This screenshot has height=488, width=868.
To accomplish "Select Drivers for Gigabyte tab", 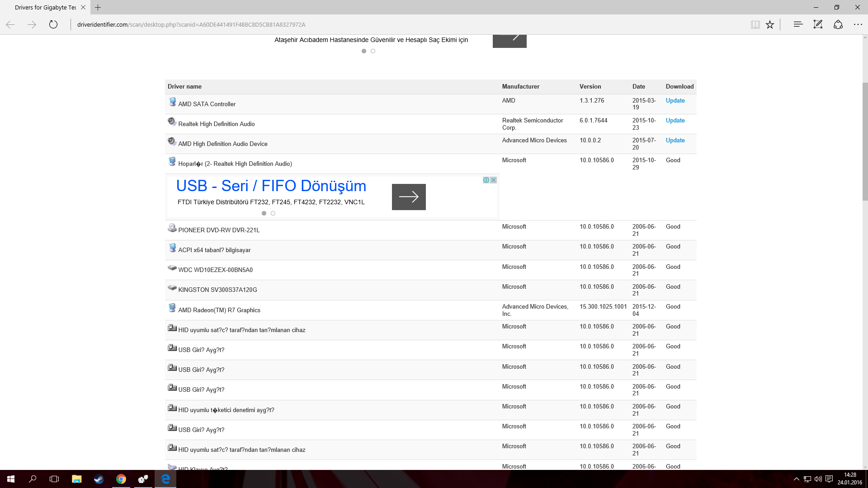I will [44, 7].
